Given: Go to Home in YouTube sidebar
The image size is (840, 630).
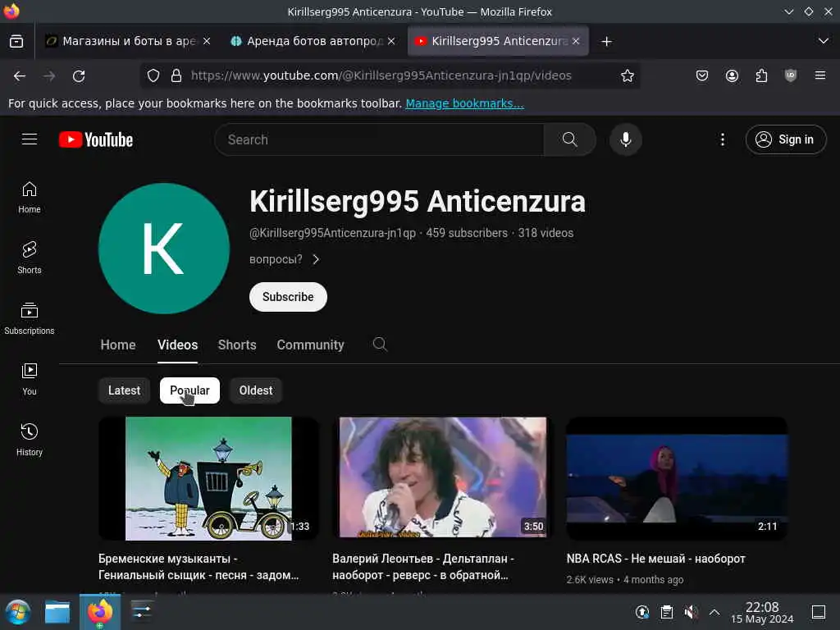Looking at the screenshot, I should click(30, 198).
